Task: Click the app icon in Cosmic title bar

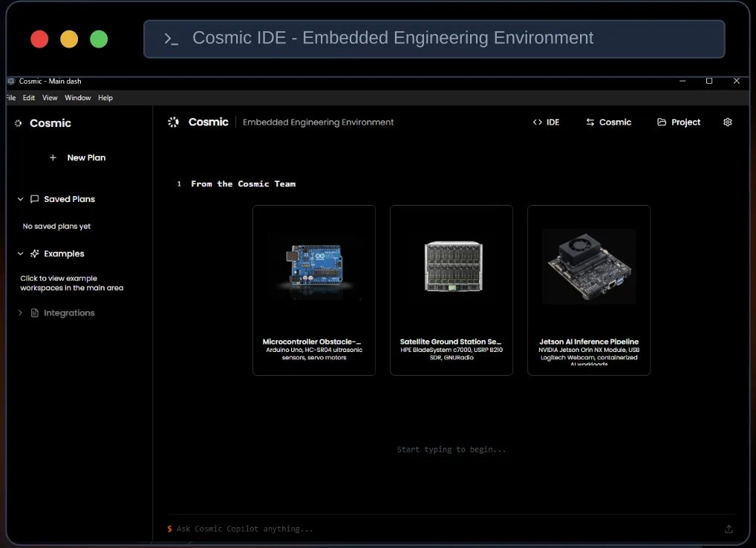Action: [x=11, y=81]
